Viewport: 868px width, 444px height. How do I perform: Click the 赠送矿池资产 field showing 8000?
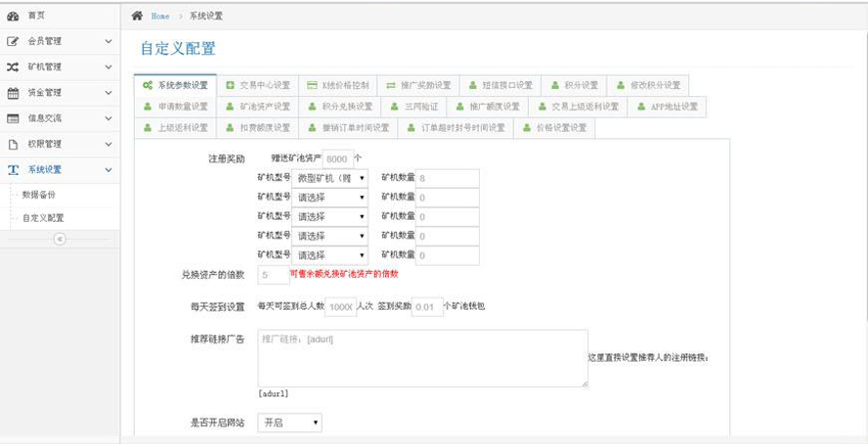point(337,159)
